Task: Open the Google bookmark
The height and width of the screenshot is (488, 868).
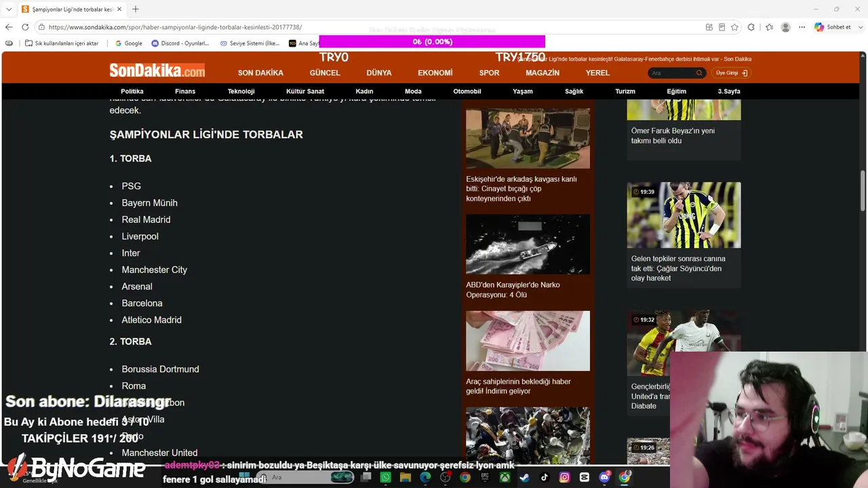Action: point(129,43)
